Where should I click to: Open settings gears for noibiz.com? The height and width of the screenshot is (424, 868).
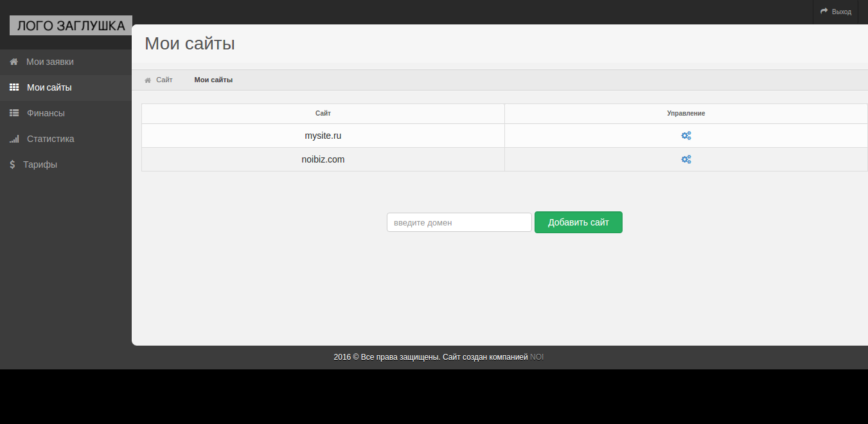tap(686, 159)
